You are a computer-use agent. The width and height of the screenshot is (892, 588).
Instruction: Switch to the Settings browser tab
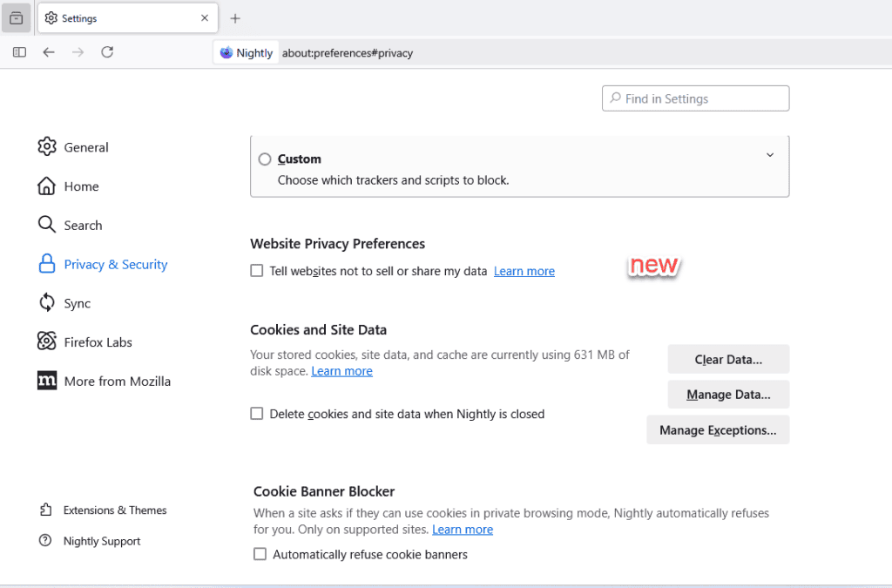pos(122,18)
